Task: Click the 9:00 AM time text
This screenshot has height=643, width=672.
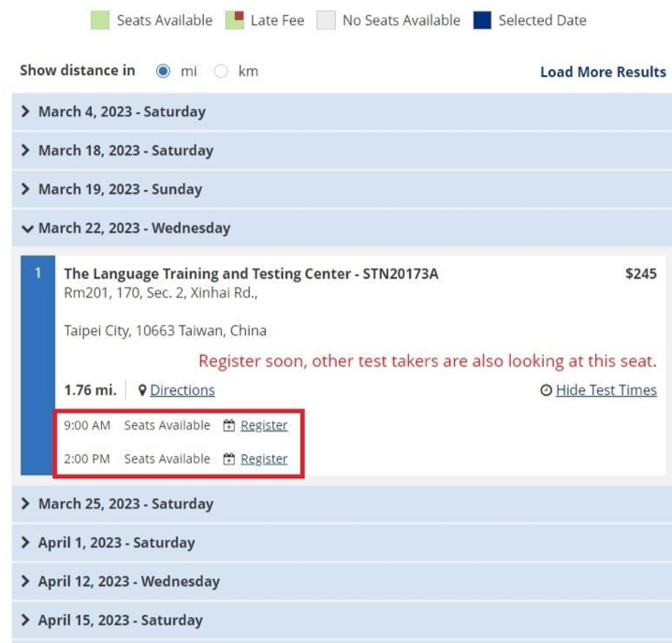Action: click(x=87, y=425)
